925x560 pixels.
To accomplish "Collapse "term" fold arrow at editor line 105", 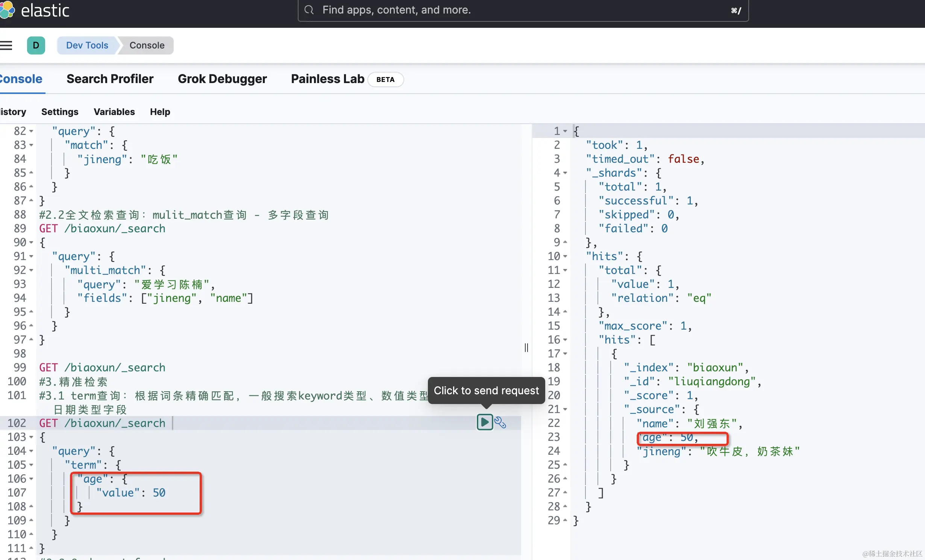I will [31, 465].
